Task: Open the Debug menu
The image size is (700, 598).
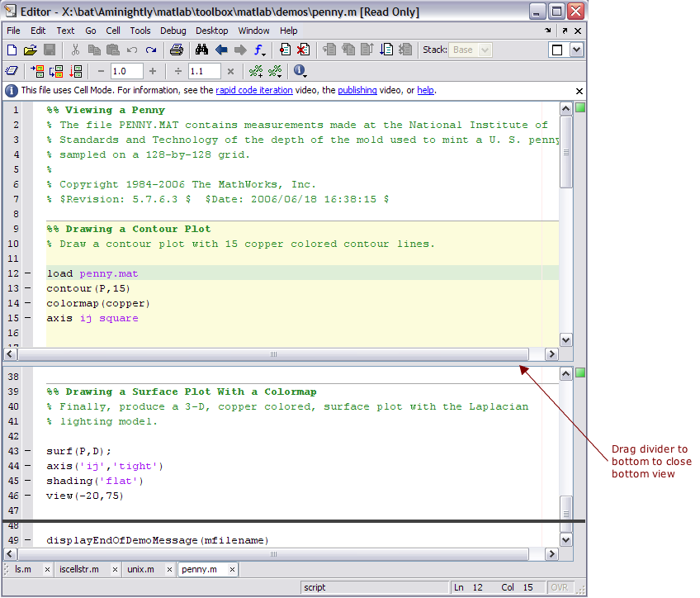Action: tap(173, 31)
